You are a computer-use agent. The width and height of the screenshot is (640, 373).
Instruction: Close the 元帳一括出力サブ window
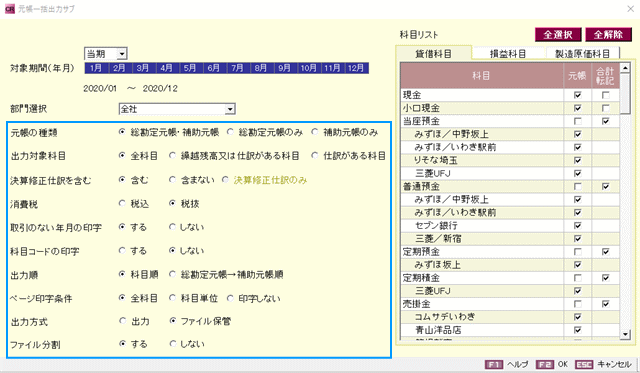[630, 9]
